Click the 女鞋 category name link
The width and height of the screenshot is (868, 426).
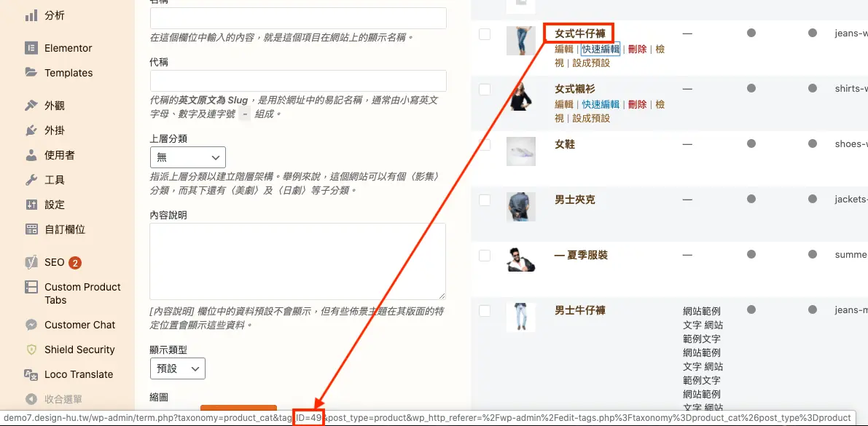(565, 144)
